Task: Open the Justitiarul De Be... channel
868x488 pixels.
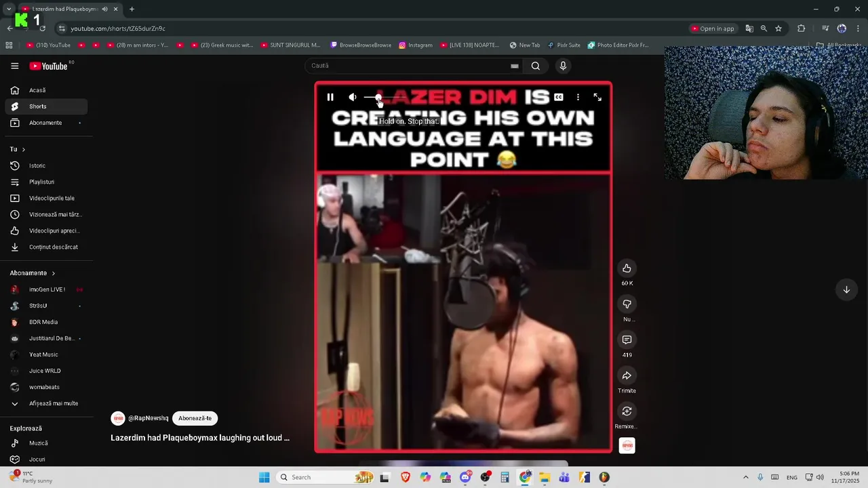Action: click(x=46, y=338)
